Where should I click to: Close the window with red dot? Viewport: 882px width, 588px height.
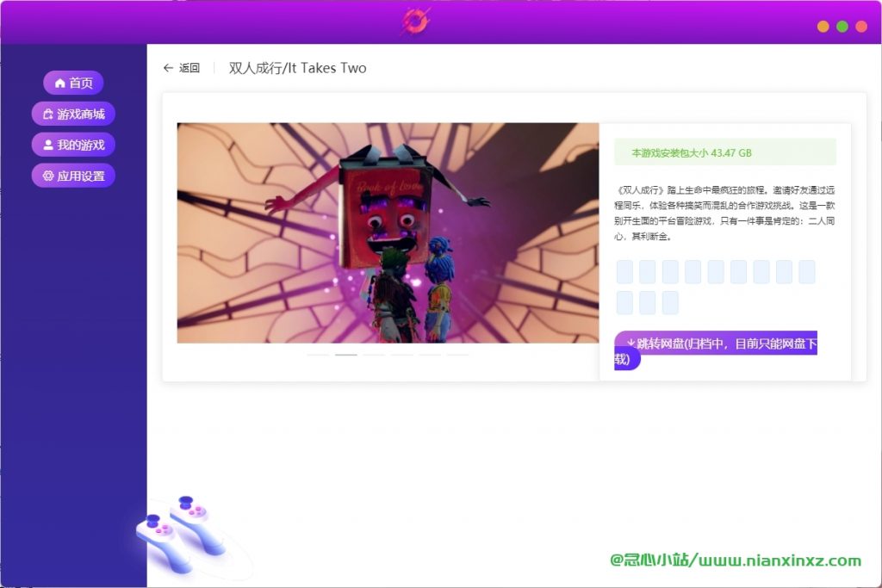(x=861, y=27)
